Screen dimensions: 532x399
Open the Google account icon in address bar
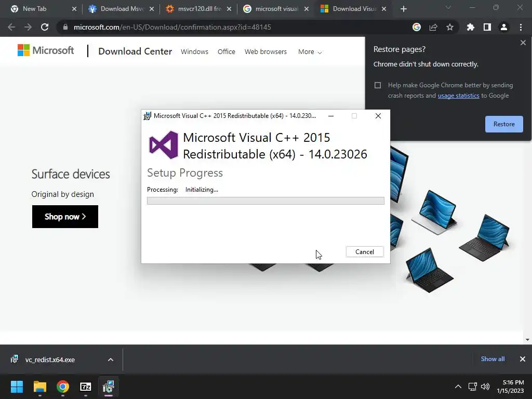pos(417,27)
